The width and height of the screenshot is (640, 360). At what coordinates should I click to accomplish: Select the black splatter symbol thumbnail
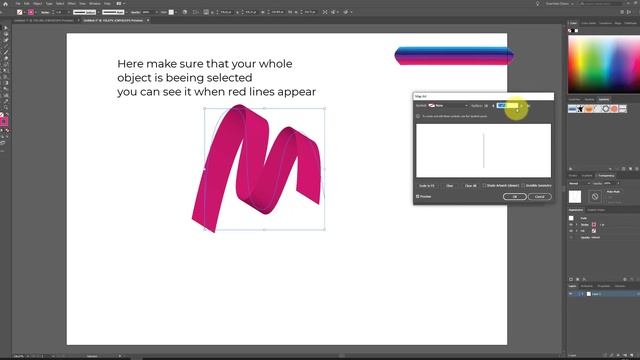[x=580, y=109]
